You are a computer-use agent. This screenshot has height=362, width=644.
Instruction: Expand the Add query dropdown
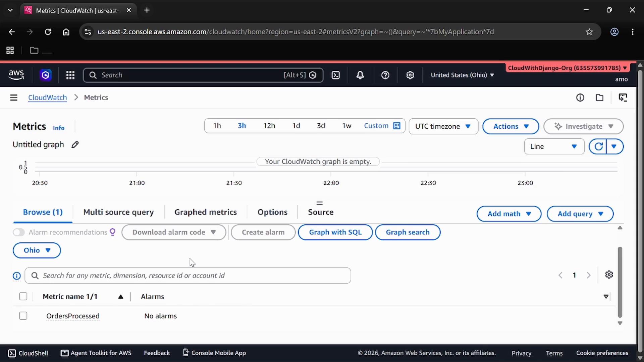(x=580, y=214)
